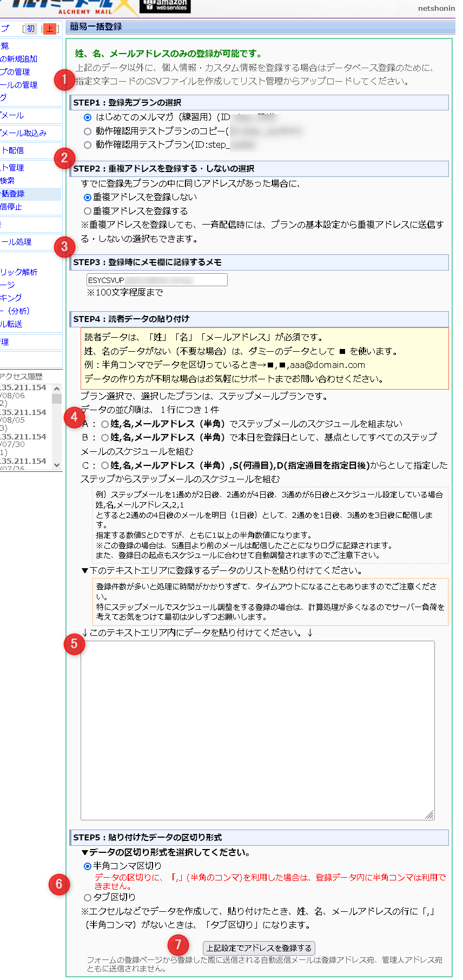The height and width of the screenshot is (980, 463).
Task: Open the メール取込み sidebar link
Action: click(x=23, y=133)
